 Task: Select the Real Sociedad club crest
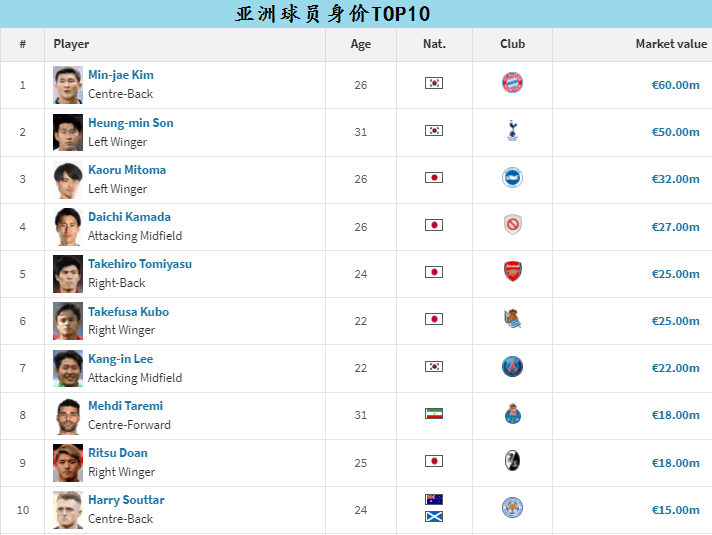(x=513, y=319)
